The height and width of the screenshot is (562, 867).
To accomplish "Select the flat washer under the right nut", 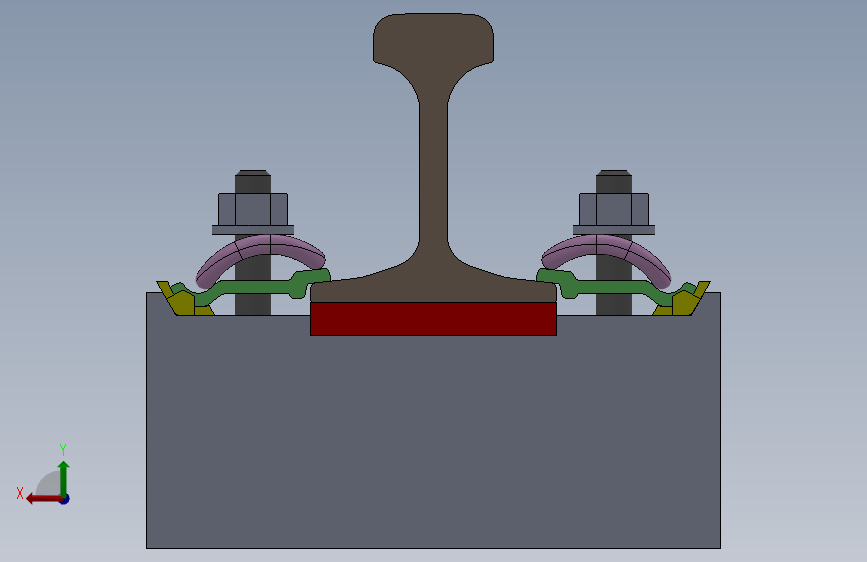I will pos(614,230).
